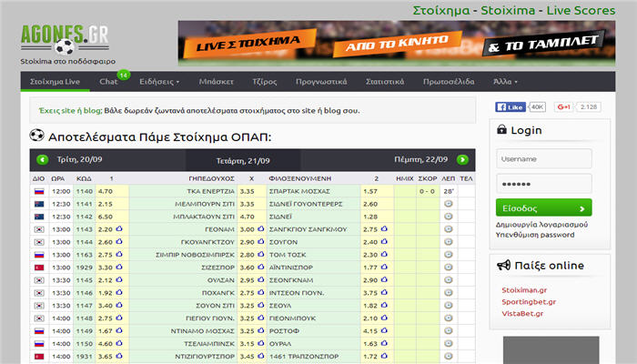Click the lock icon beside Login
Screen dimensions: 637x364
click(501, 129)
